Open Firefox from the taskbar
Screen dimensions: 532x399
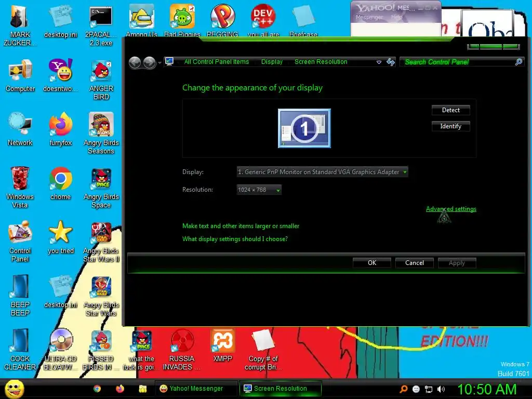pos(120,389)
